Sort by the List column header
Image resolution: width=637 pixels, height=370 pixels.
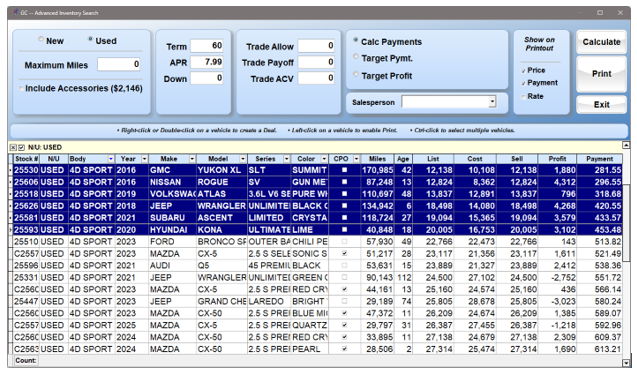[x=433, y=159]
